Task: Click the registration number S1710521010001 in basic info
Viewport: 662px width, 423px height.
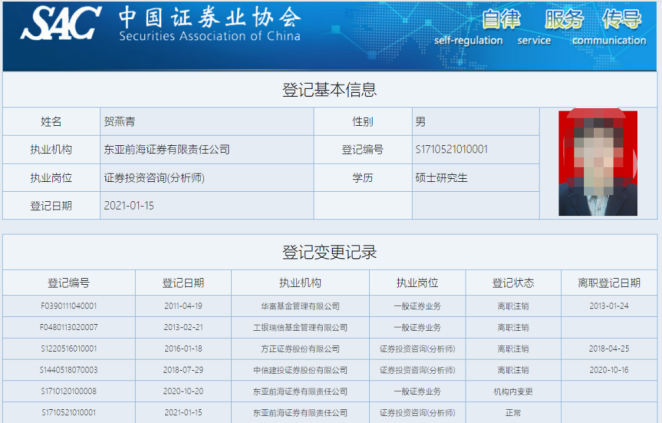Action: pos(451,149)
